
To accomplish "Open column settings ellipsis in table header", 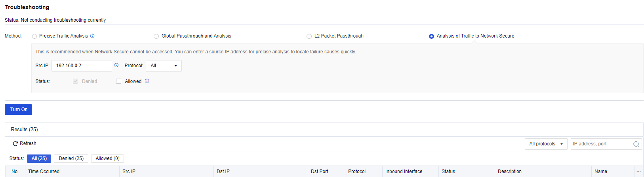I will click(x=638, y=171).
